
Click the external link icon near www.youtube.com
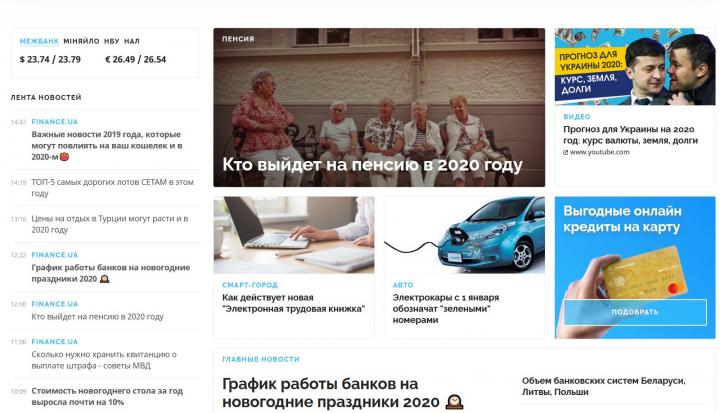click(566, 152)
